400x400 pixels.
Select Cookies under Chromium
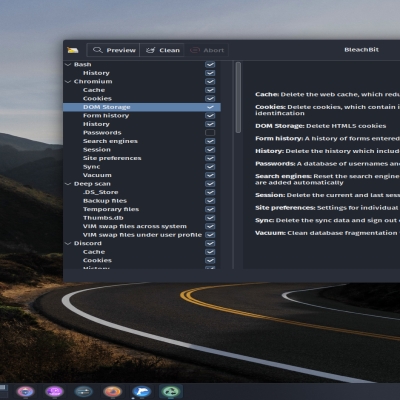(97, 99)
